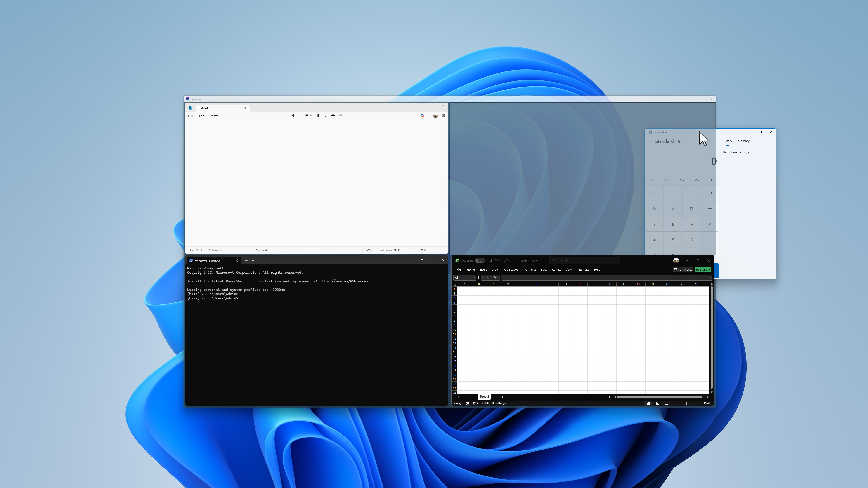Screen dimensions: 868x488
Task: Open the Calculator navigation menu
Action: click(x=650, y=141)
